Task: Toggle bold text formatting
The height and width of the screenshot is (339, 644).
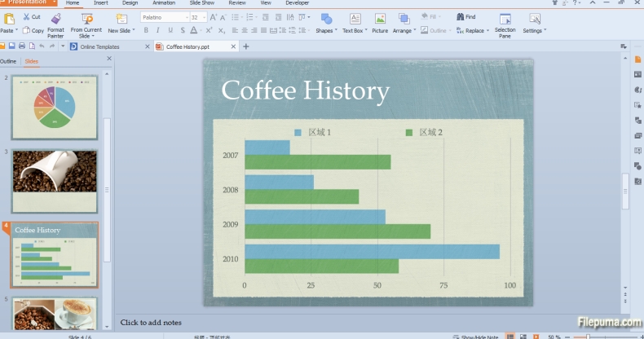Action: pos(147,30)
